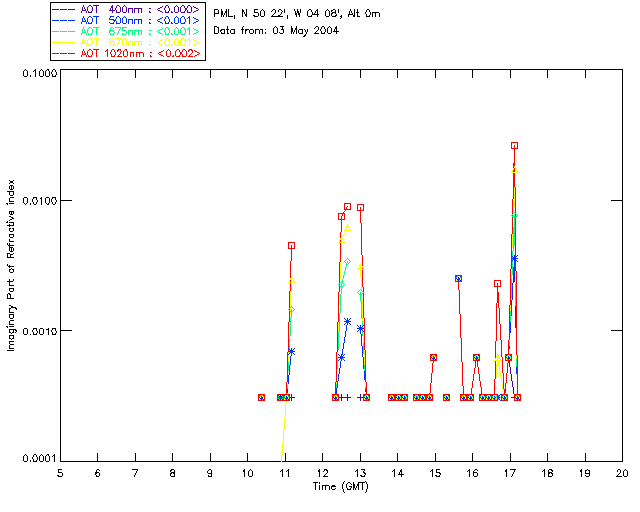Select the AOT 500nm legend entry
The height and width of the screenshot is (512, 640).
point(127,20)
